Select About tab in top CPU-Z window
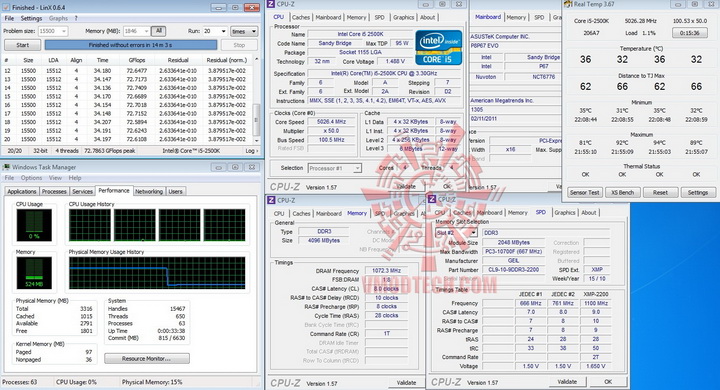The width and height of the screenshot is (720, 390). tap(428, 17)
